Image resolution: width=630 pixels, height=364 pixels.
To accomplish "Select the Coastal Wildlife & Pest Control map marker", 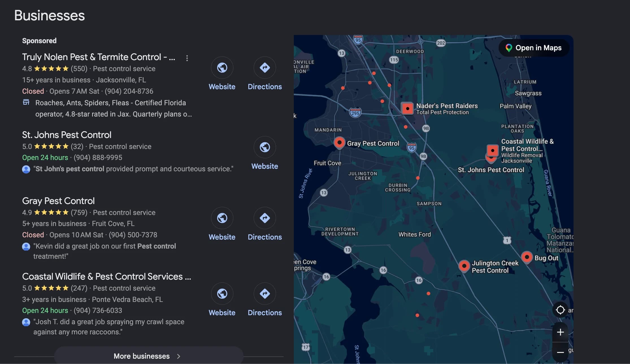I will click(x=492, y=151).
